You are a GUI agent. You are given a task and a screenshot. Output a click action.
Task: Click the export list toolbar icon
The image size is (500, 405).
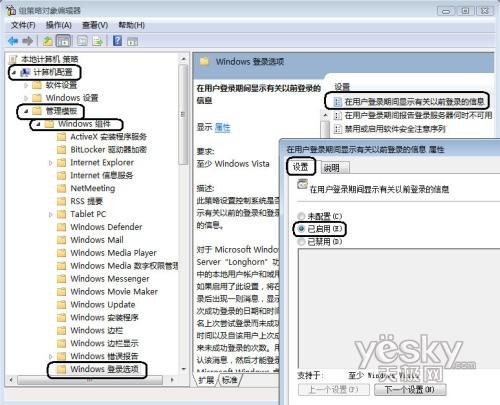pos(98,41)
